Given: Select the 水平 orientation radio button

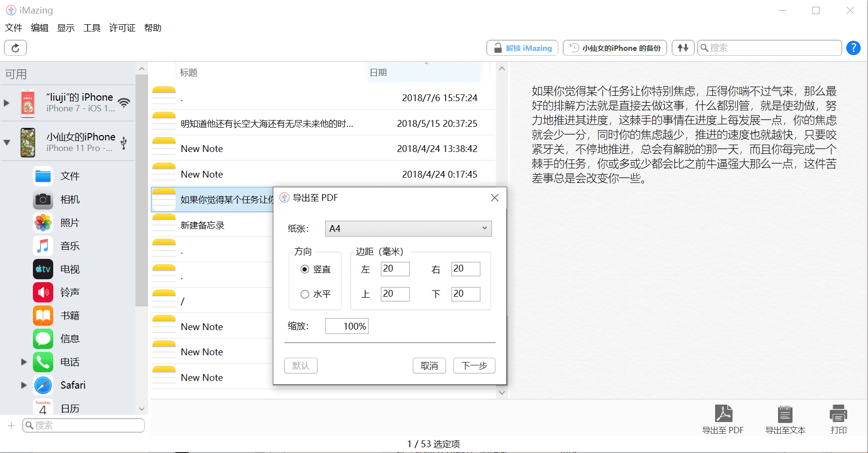Looking at the screenshot, I should (x=305, y=294).
